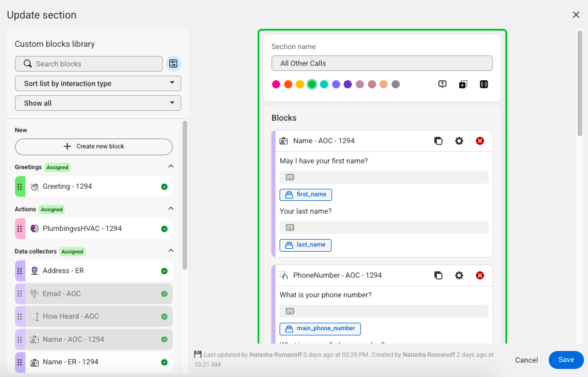Click drag handle of Address - ER
This screenshot has height=377, width=588.
[20, 271]
